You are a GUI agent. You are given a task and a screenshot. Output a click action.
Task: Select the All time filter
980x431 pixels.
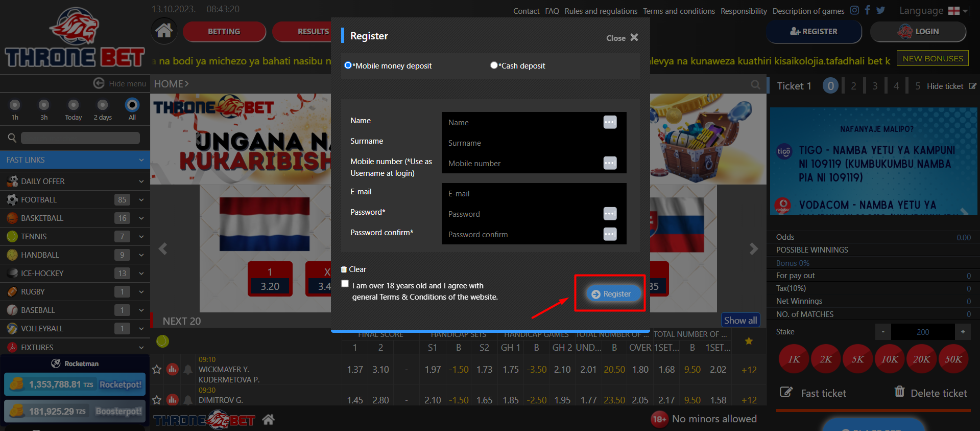tap(132, 105)
